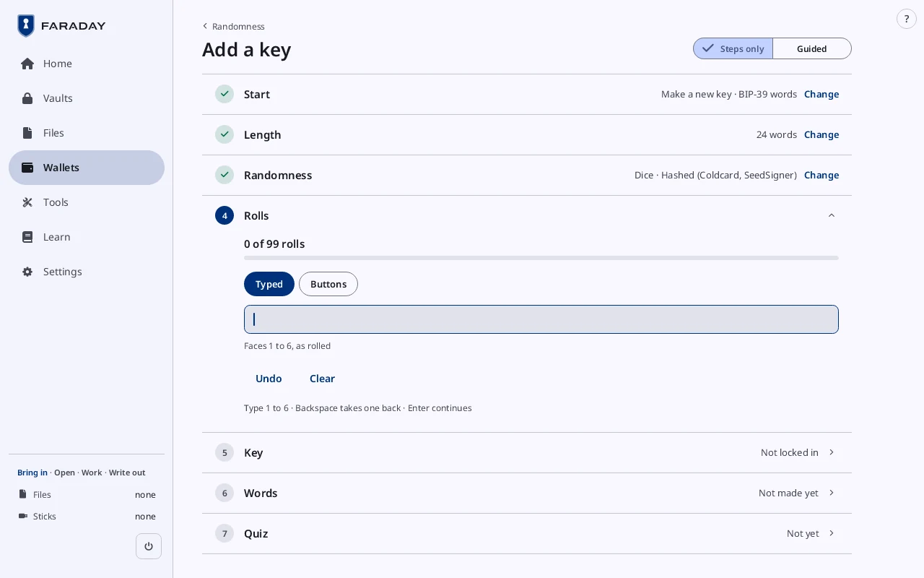Click the Vaults padlock icon

[x=27, y=98]
